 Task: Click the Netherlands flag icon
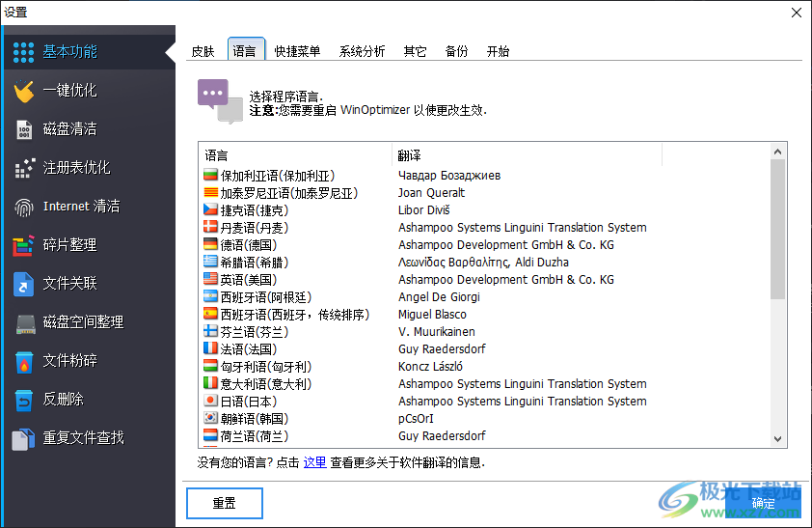210,435
